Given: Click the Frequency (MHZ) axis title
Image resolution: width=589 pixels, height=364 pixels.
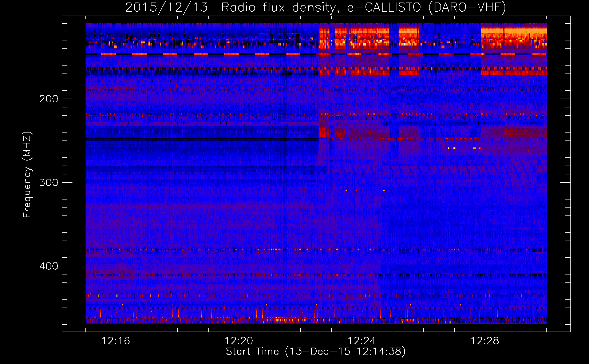Looking at the screenshot, I should [x=28, y=174].
